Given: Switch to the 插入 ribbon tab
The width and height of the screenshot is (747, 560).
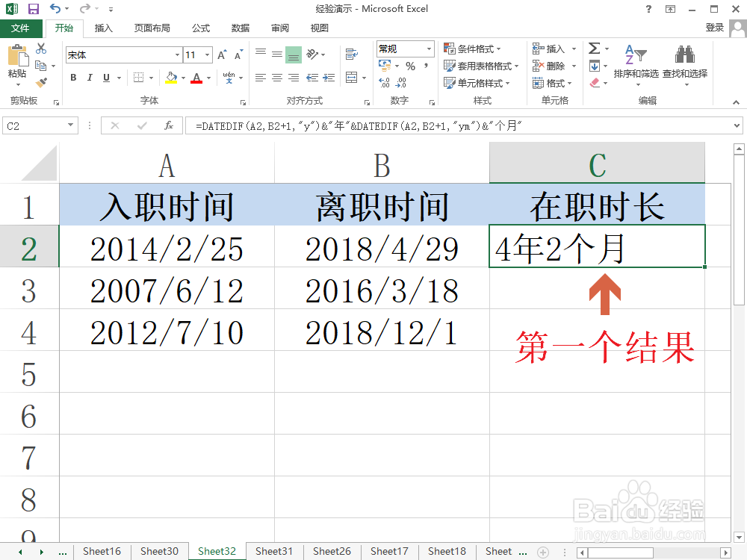Looking at the screenshot, I should pyautogui.click(x=103, y=28).
